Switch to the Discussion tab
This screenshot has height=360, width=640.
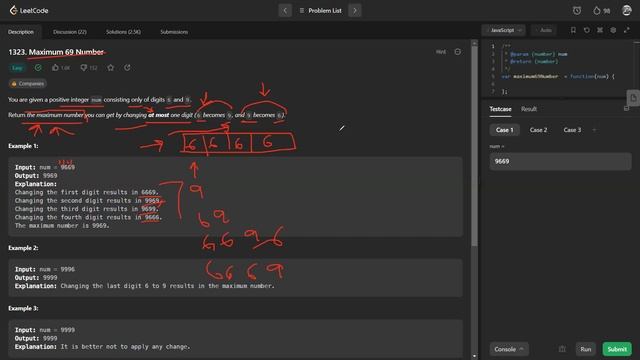[70, 32]
